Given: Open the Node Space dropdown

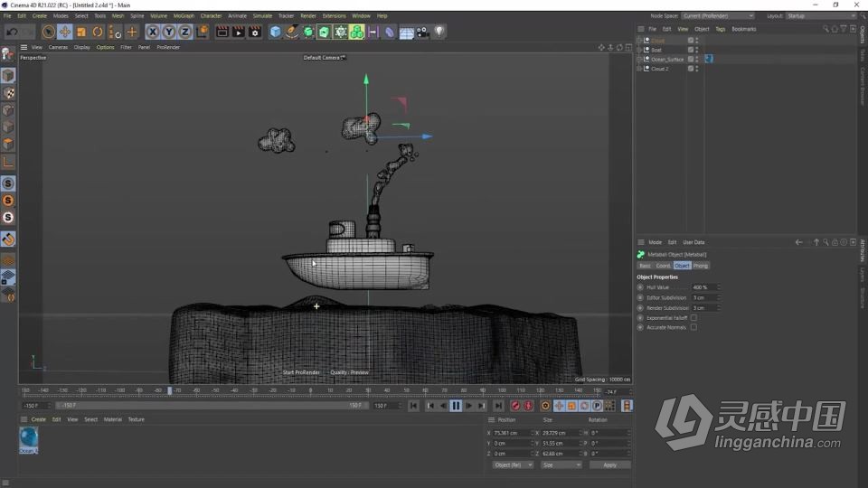Looking at the screenshot, I should pos(717,16).
